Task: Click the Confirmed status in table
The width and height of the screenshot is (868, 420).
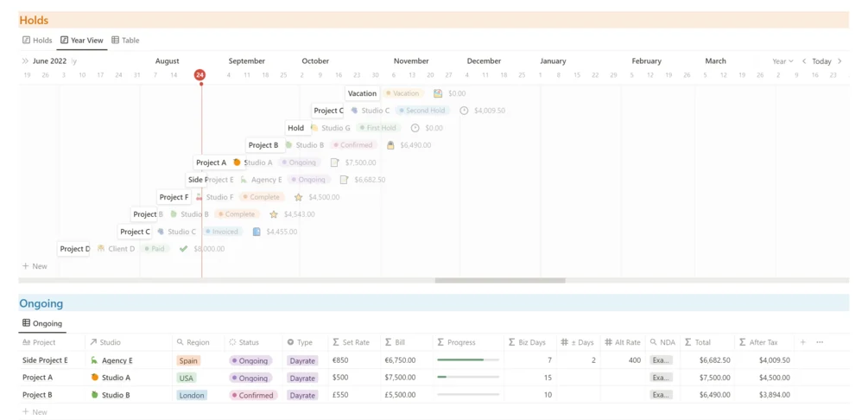Action: pos(252,396)
